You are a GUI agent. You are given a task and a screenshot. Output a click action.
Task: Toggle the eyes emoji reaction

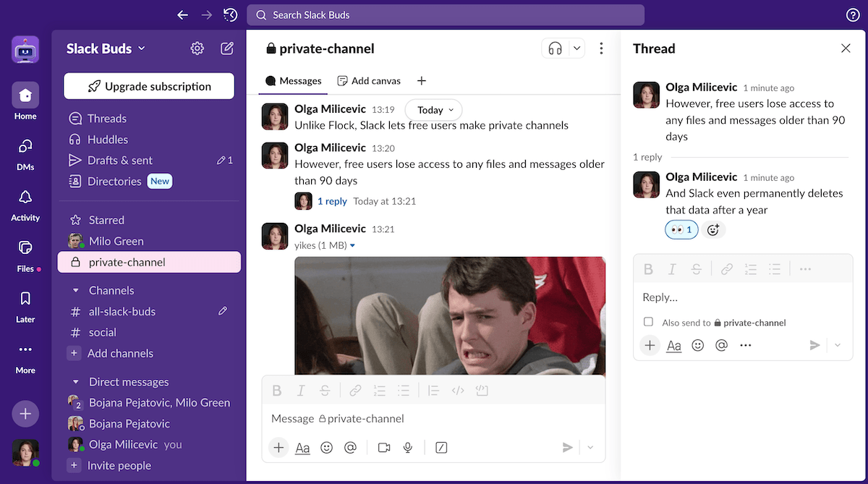click(x=681, y=230)
